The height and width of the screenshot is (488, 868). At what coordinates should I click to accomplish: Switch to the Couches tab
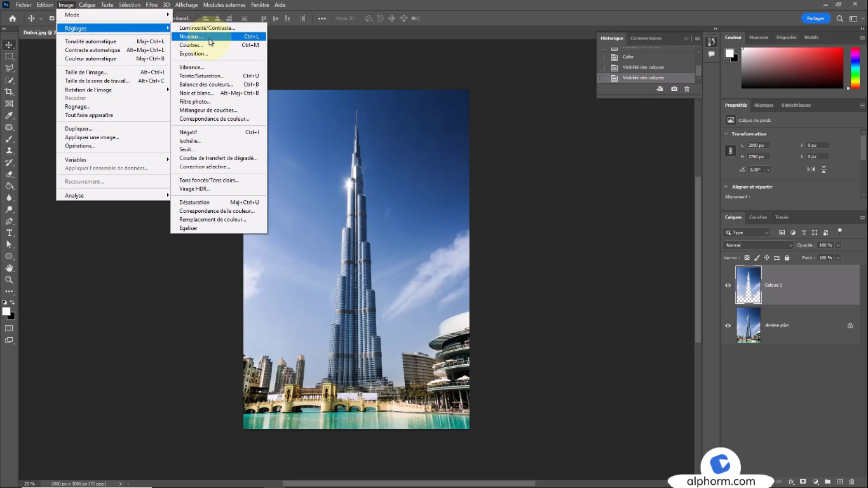[757, 217]
